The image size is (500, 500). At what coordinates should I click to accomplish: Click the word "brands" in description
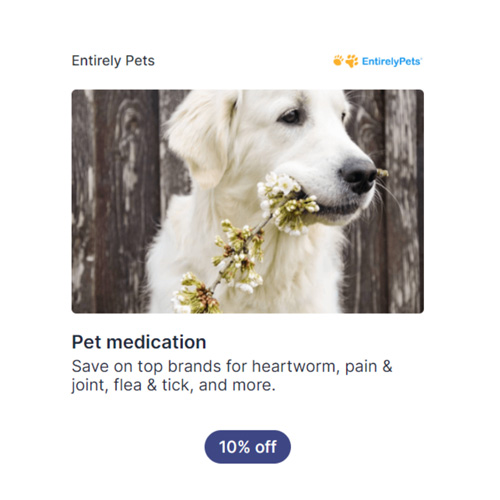pyautogui.click(x=194, y=366)
